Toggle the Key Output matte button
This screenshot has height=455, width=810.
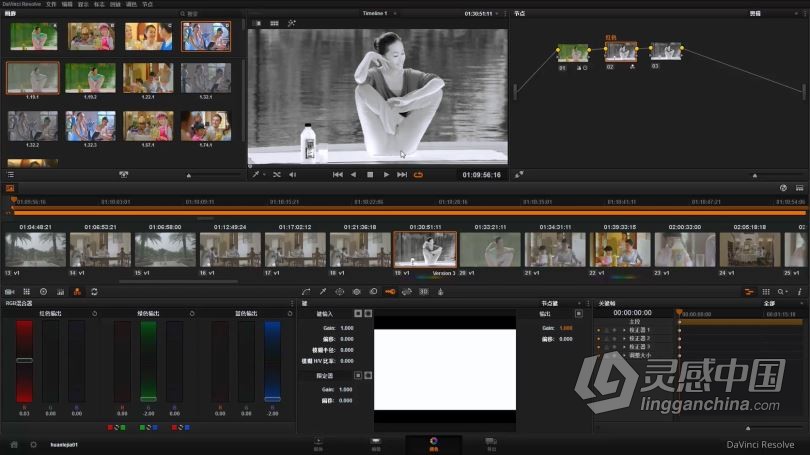coord(579,313)
